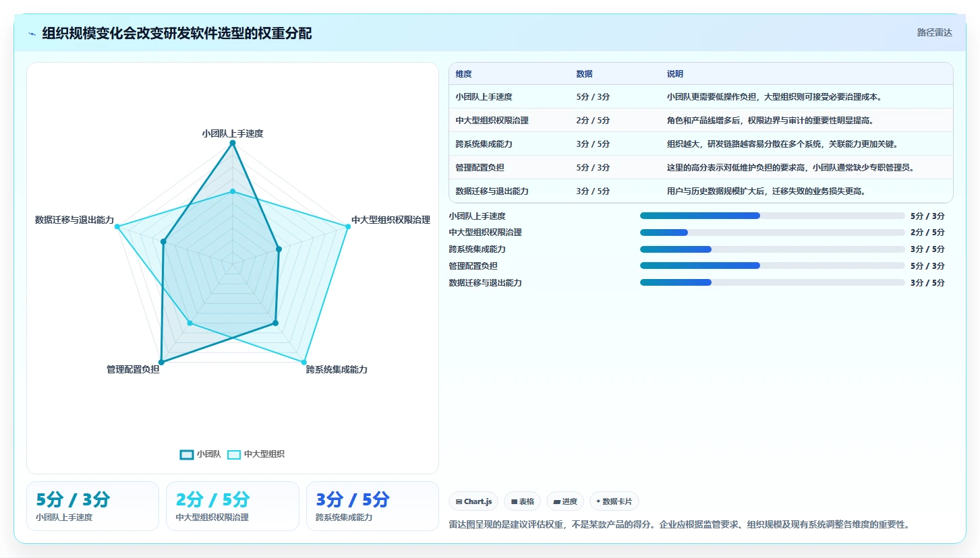Toggle the 中大型组织 legend series
980x558 pixels.
[256, 454]
